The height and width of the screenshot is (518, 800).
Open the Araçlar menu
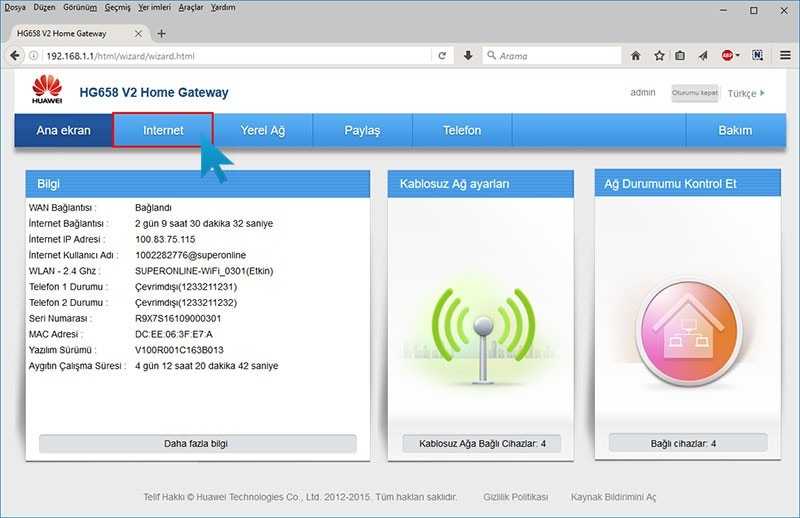[191, 7]
